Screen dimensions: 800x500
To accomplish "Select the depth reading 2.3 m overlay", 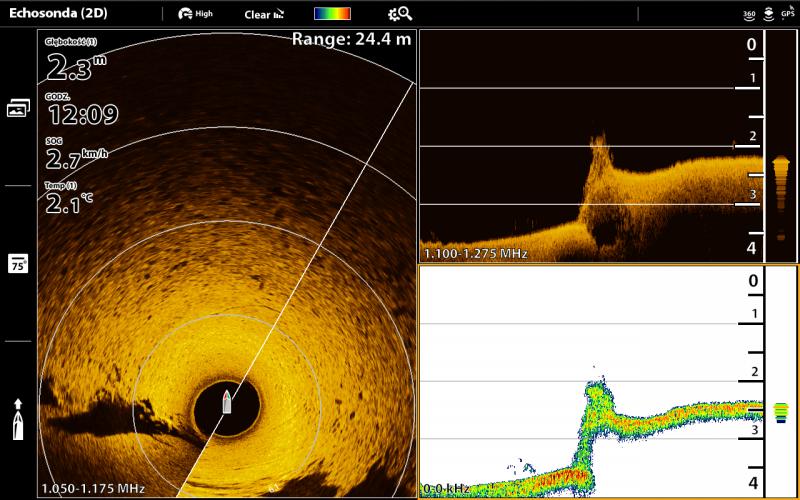I will [x=76, y=65].
